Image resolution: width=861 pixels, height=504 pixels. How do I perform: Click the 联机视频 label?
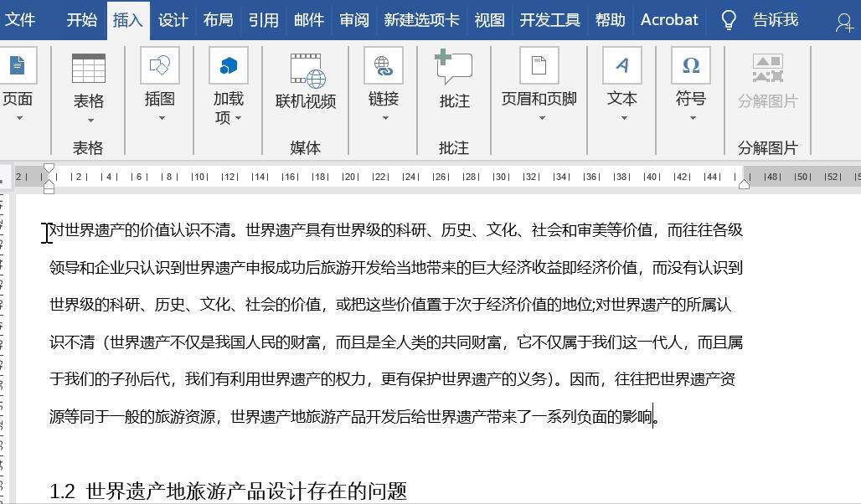[306, 101]
